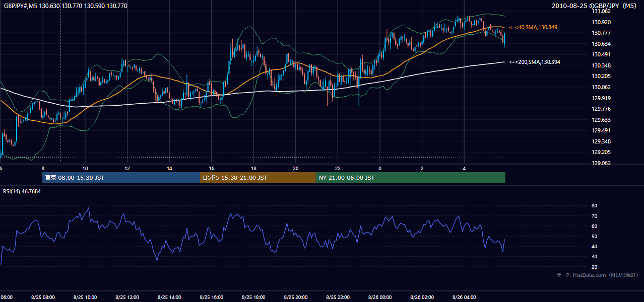Click the 8/25 12:00 bottom time label
This screenshot has height=302, width=644.
point(127,297)
